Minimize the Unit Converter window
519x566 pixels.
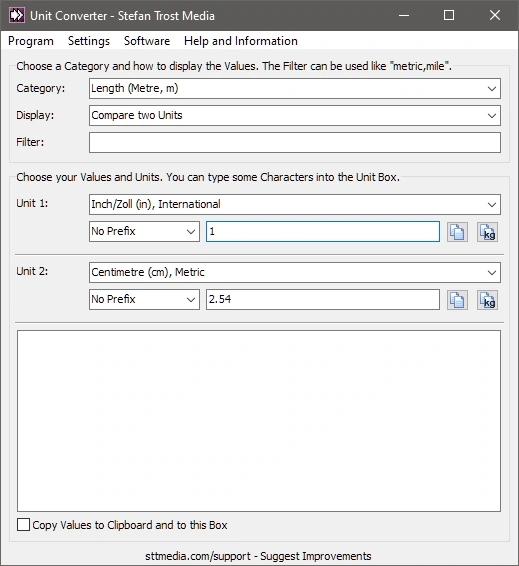click(x=404, y=16)
